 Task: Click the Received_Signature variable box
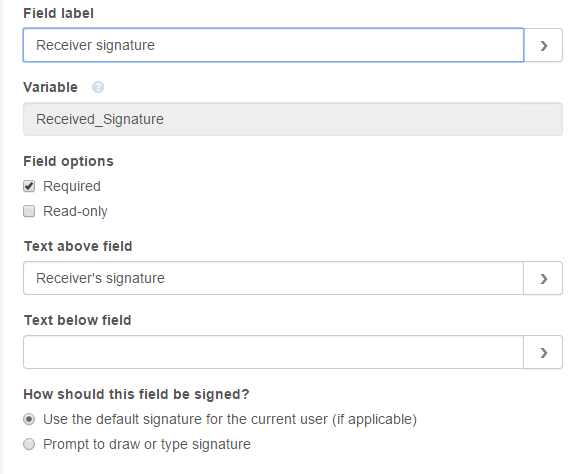tap(293, 119)
